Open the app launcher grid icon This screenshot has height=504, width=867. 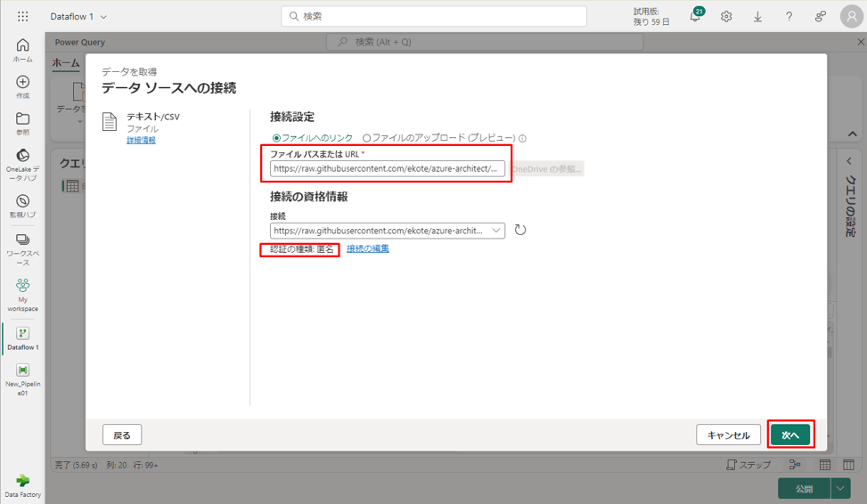pyautogui.click(x=22, y=17)
